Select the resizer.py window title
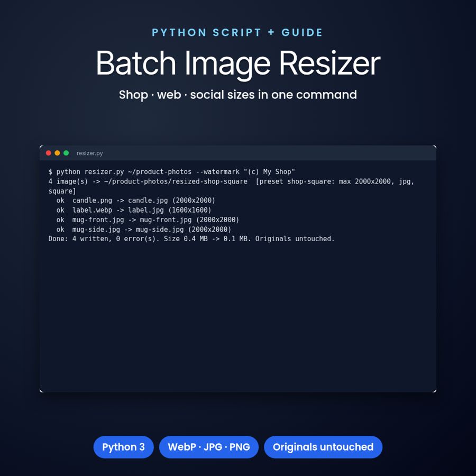The image size is (476, 476). (89, 153)
